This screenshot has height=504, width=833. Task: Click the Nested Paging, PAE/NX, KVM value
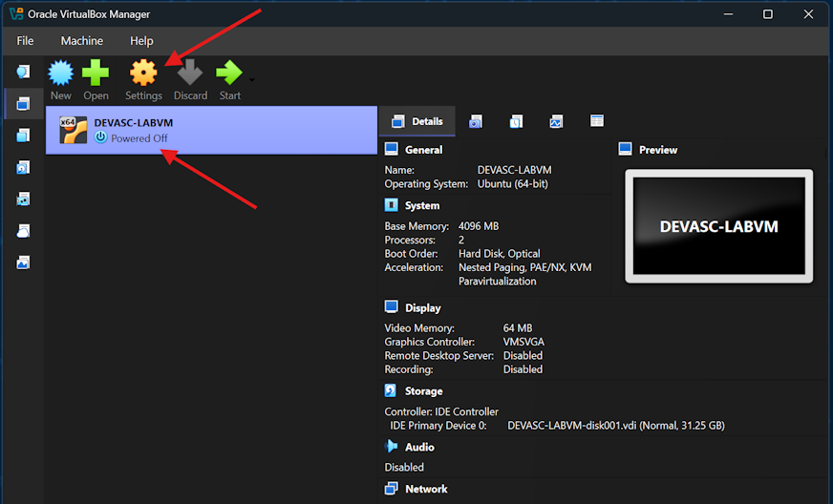pos(524,267)
